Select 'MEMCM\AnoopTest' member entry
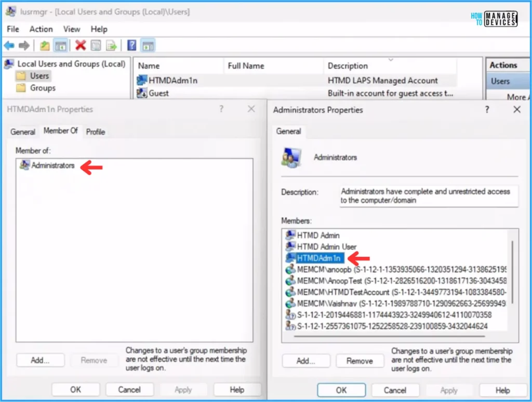This screenshot has height=402, width=532. [x=402, y=281]
